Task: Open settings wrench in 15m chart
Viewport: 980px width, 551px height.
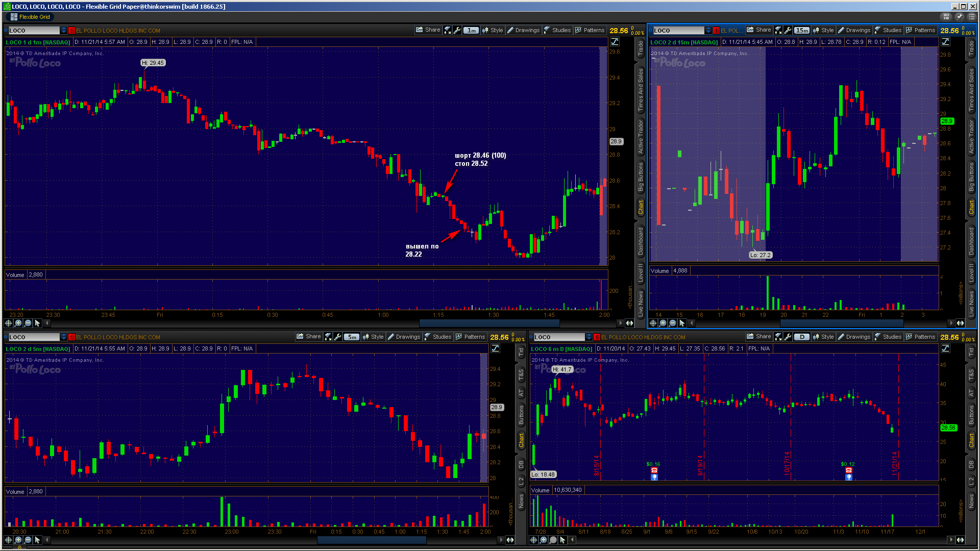Action: 788,30
